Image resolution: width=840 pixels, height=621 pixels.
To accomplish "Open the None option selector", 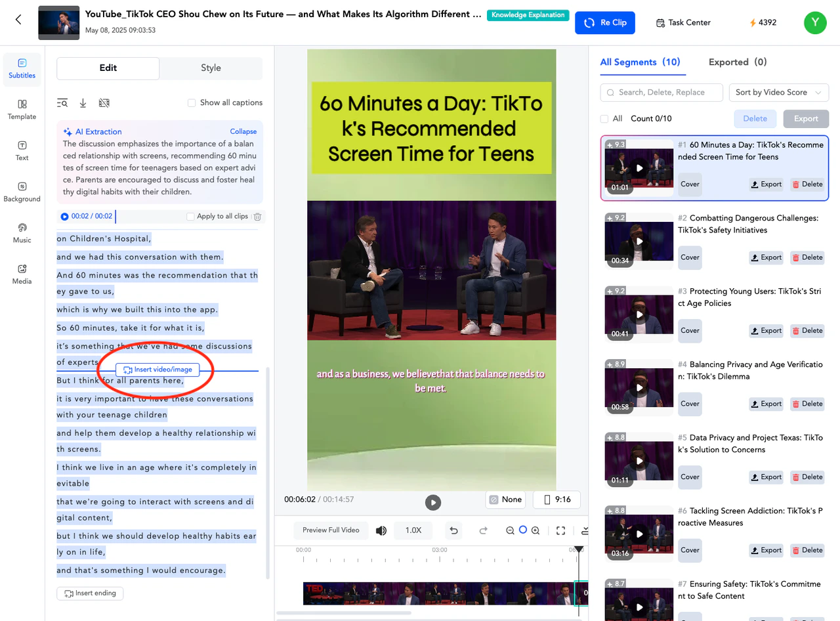I will [505, 500].
